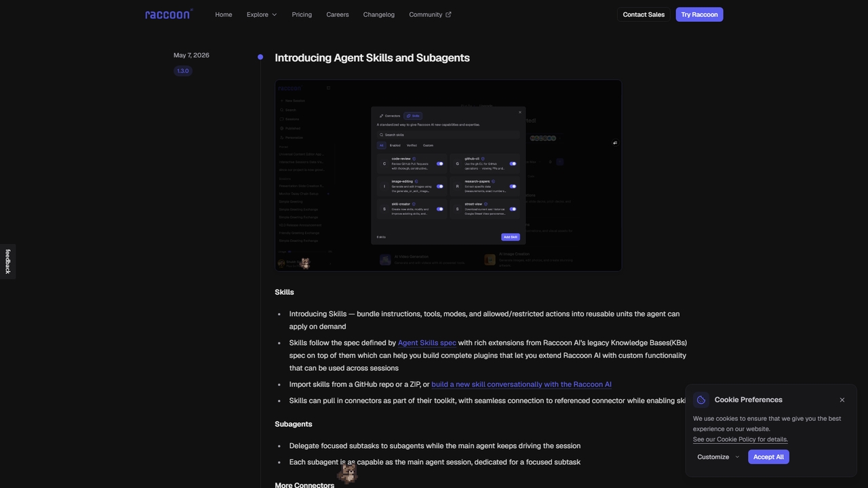Screen dimensions: 868x488
Task: Open the Community nav link
Action: click(x=430, y=14)
